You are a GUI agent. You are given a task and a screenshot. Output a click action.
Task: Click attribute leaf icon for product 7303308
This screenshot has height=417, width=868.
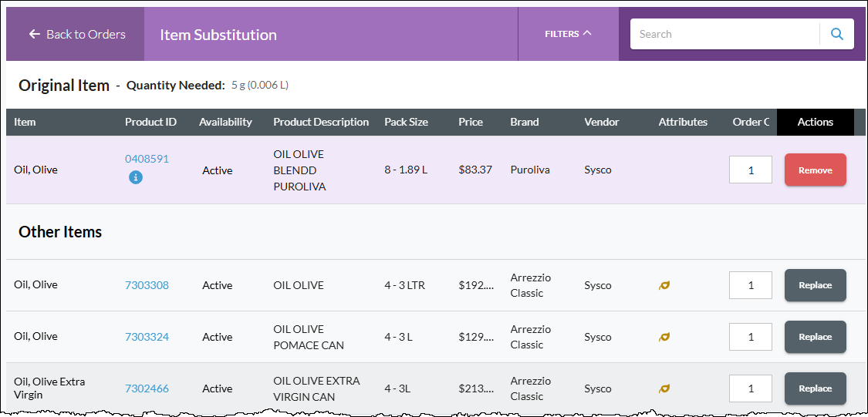(664, 285)
